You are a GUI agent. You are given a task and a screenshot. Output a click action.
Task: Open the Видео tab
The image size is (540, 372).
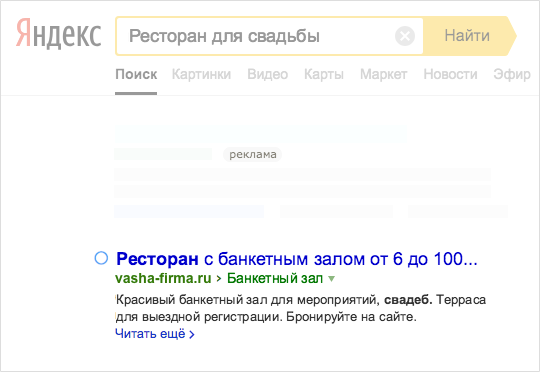coord(268,74)
